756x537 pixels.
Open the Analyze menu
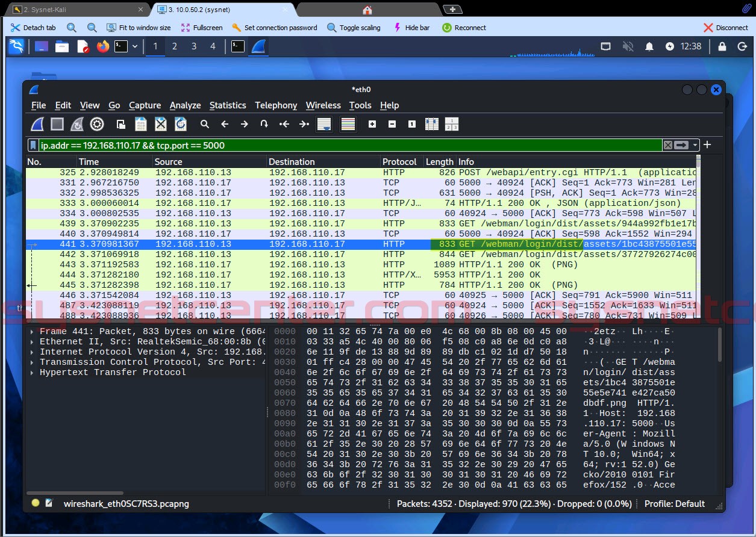coord(185,105)
